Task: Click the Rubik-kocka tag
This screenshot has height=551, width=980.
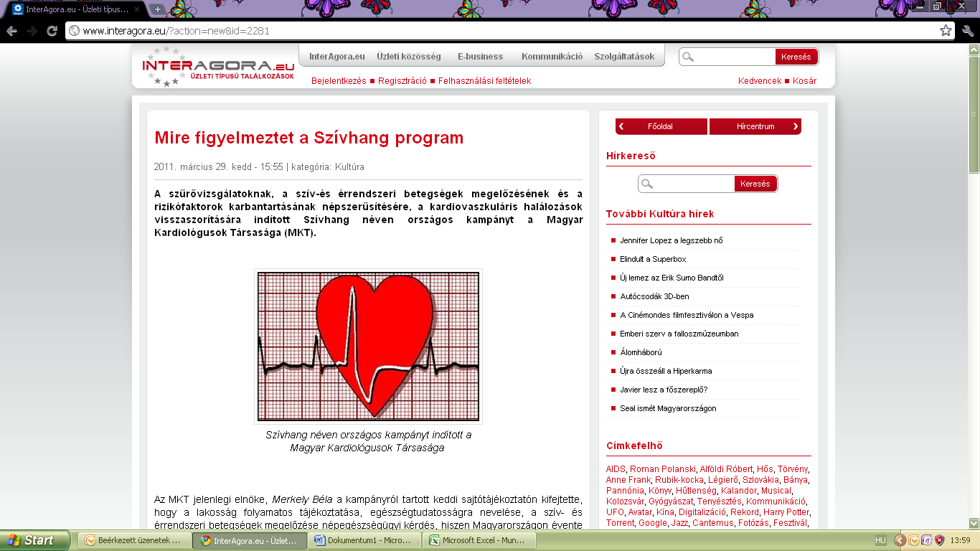Action: click(x=679, y=480)
